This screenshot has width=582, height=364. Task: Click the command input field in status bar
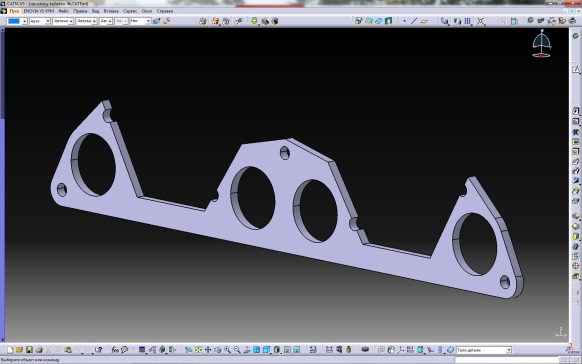(x=506, y=360)
